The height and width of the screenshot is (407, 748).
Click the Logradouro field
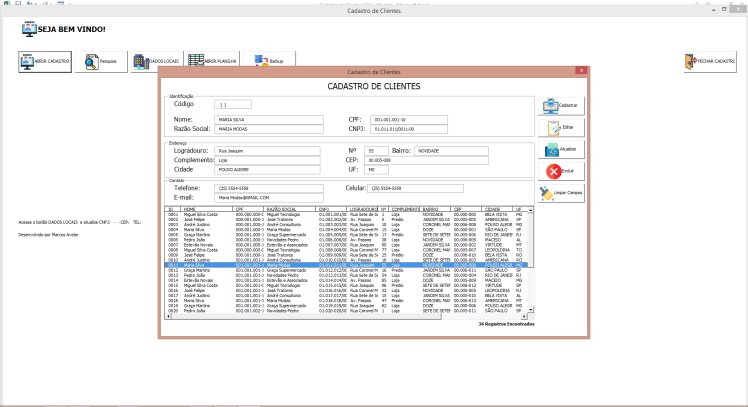[267, 151]
